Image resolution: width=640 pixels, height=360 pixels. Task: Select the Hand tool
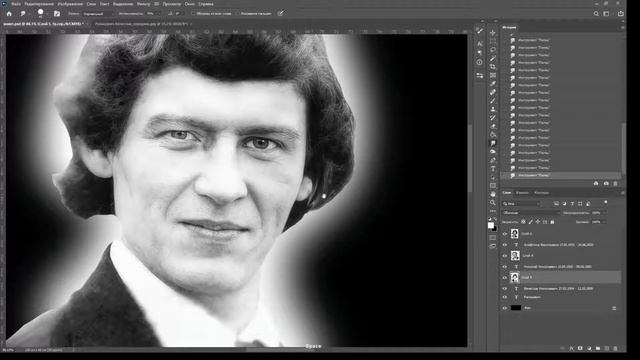pyautogui.click(x=493, y=194)
